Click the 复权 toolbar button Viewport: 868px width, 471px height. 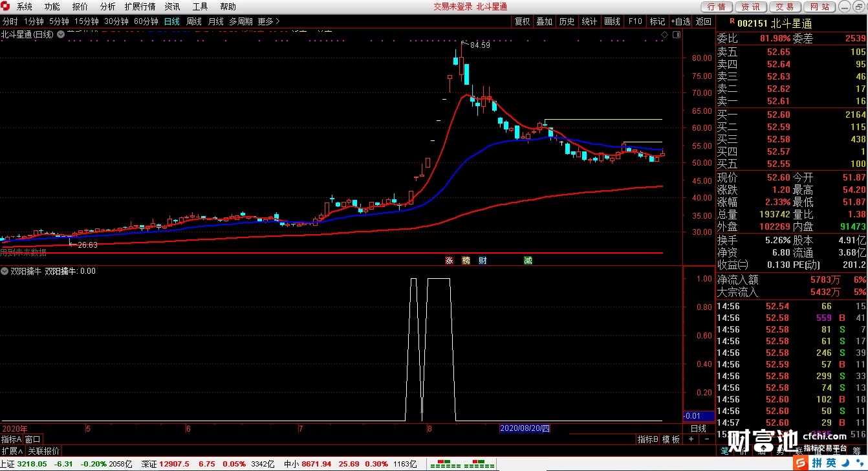523,21
